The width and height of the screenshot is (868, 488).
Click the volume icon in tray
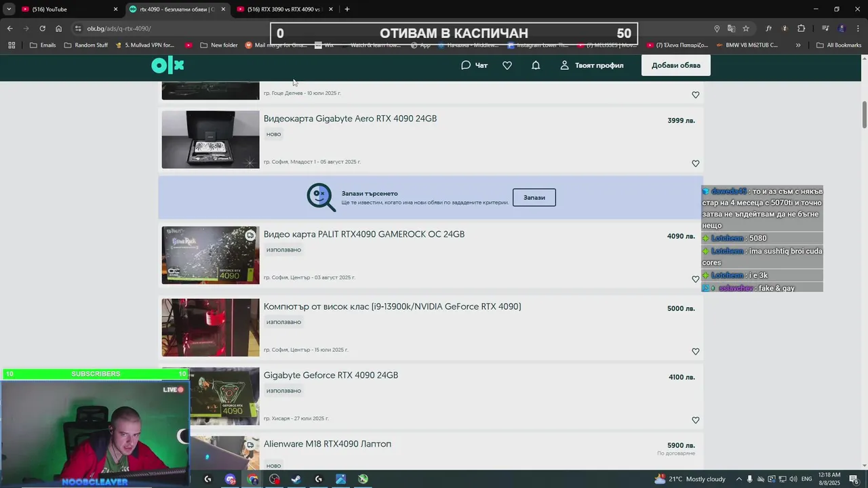pyautogui.click(x=792, y=479)
